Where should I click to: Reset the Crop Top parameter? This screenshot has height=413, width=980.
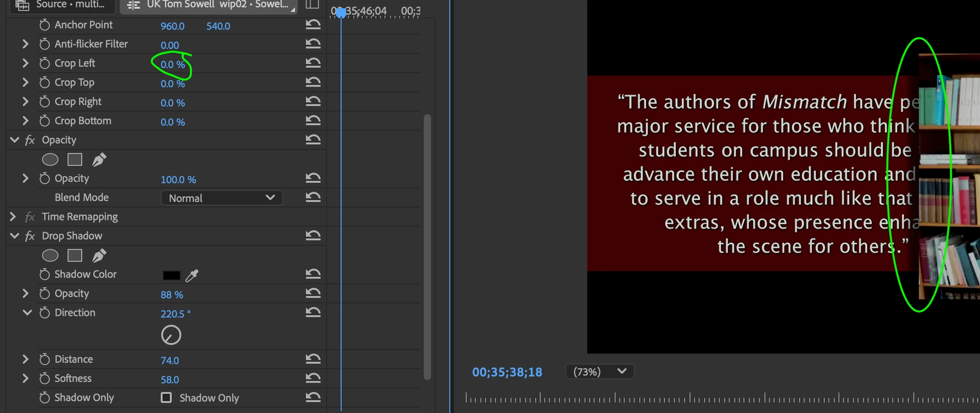(x=313, y=82)
